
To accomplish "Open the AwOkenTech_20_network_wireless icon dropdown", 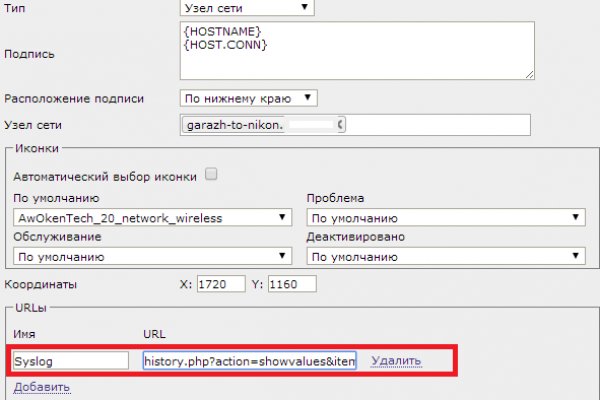I will pos(149,217).
